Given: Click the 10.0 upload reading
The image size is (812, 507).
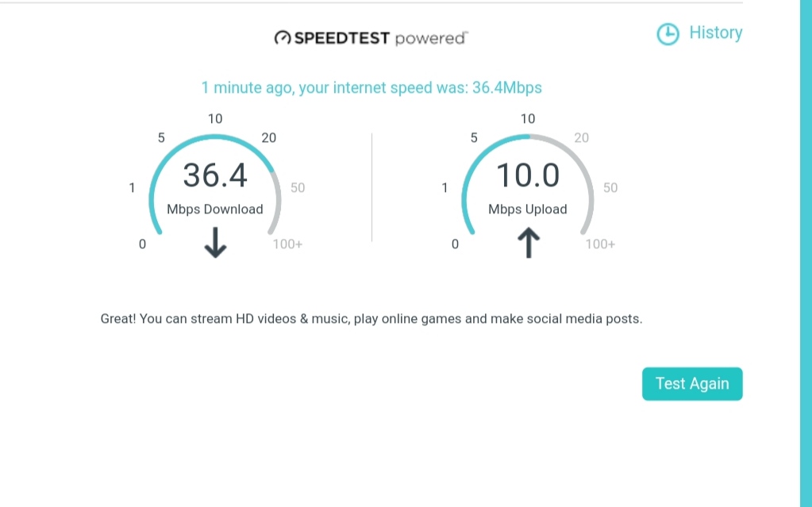Looking at the screenshot, I should [528, 175].
